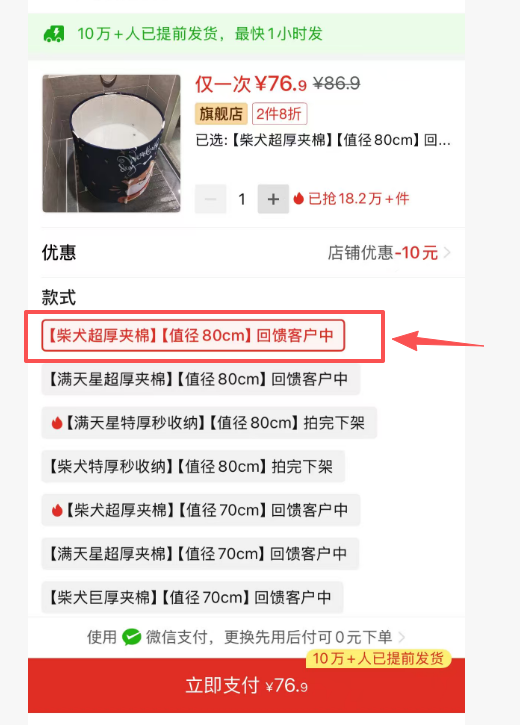The height and width of the screenshot is (725, 520).
Task: Click the 旗舰店 flagship store badge
Action: (x=221, y=114)
